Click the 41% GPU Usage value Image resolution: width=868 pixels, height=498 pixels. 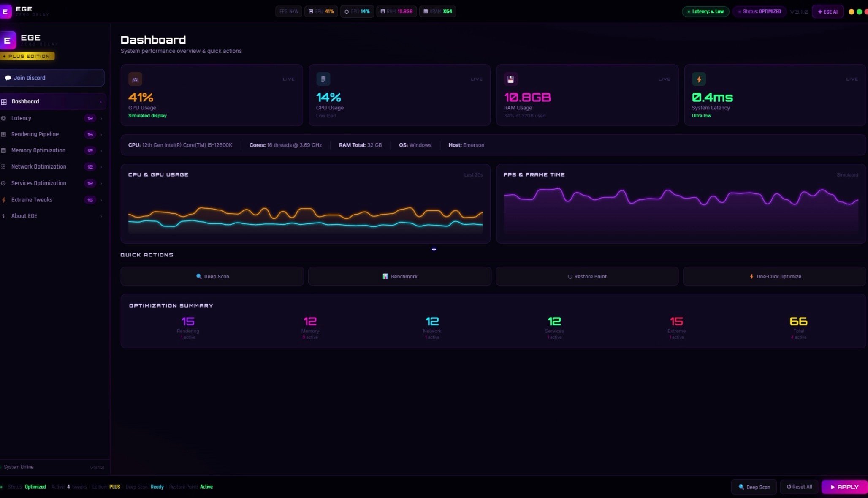[x=141, y=98]
